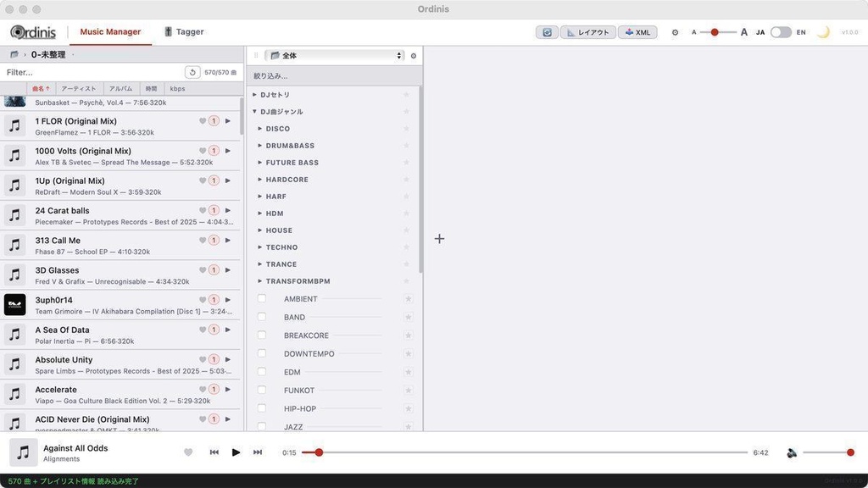Open the settings gear beside the 全体 selector
868x488 pixels.
click(x=413, y=55)
